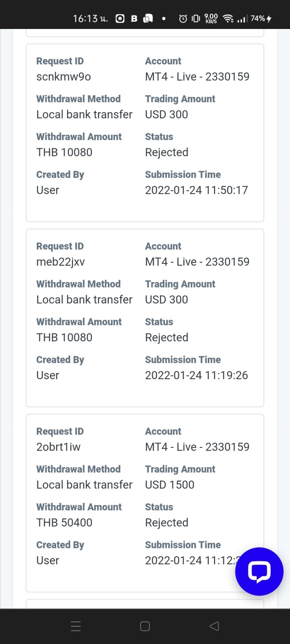Tap the status bar clock showing 16:13
This screenshot has height=644, width=290.
coord(90,19)
